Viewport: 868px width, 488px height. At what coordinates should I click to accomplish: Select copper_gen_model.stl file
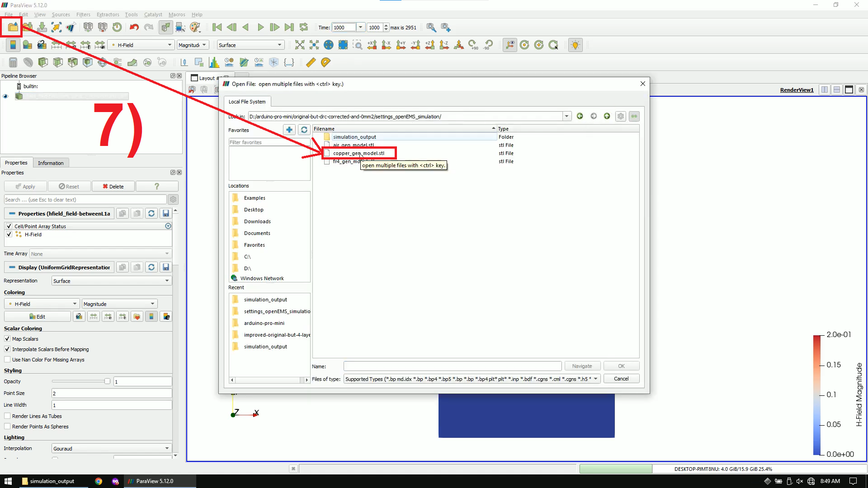(358, 153)
